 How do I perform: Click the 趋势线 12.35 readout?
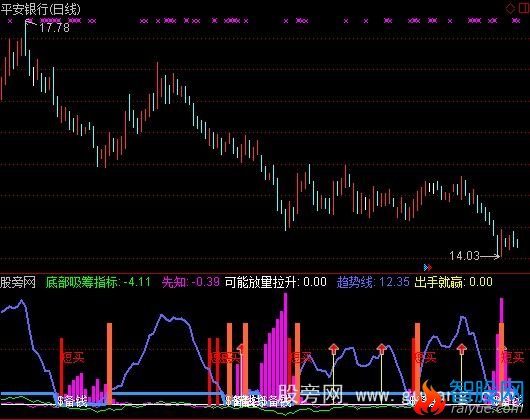[x=373, y=282]
